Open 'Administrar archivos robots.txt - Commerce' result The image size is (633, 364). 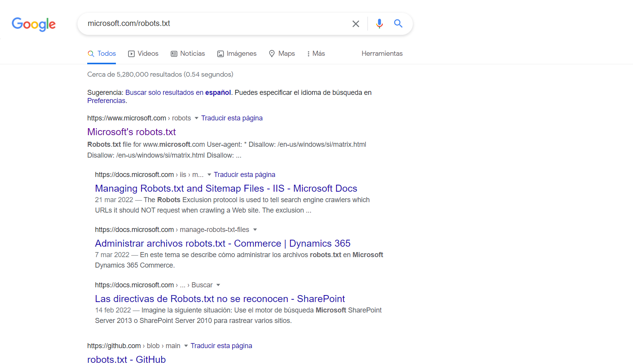[x=222, y=244]
